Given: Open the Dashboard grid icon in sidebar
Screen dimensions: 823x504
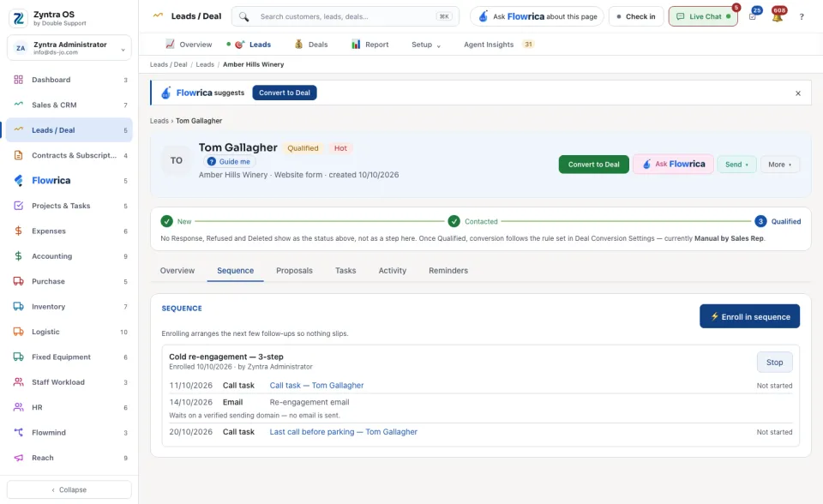Looking at the screenshot, I should pos(18,80).
